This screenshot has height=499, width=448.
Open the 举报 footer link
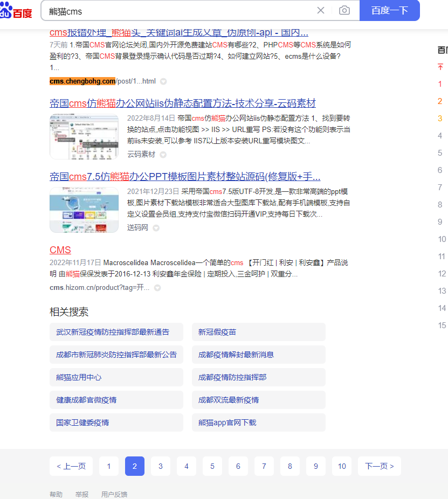[82, 494]
